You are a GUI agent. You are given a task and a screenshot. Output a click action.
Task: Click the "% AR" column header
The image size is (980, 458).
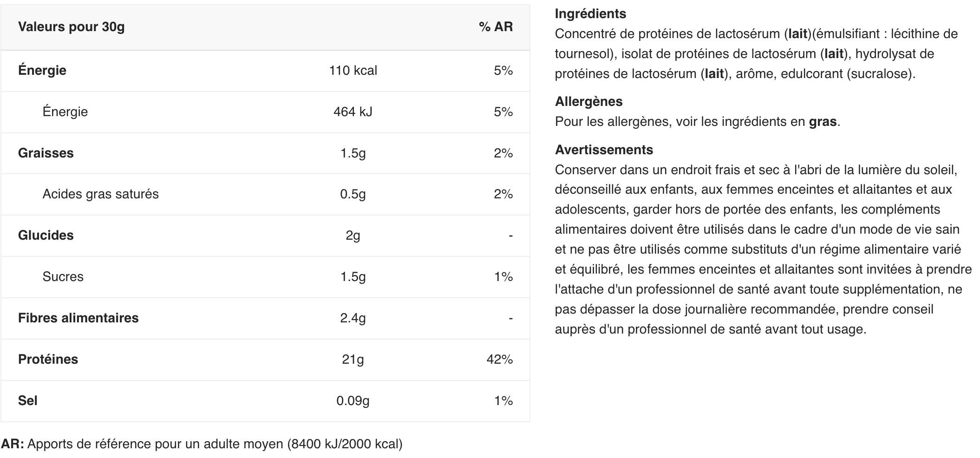pos(496,27)
